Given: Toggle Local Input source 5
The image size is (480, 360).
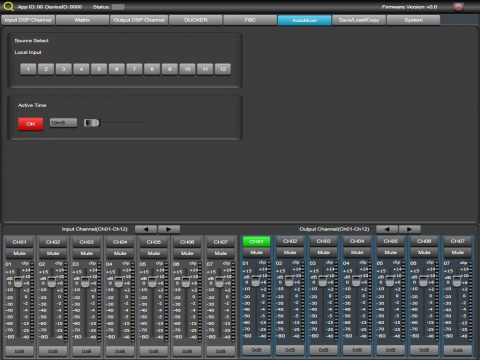Looking at the screenshot, I should point(99,69).
